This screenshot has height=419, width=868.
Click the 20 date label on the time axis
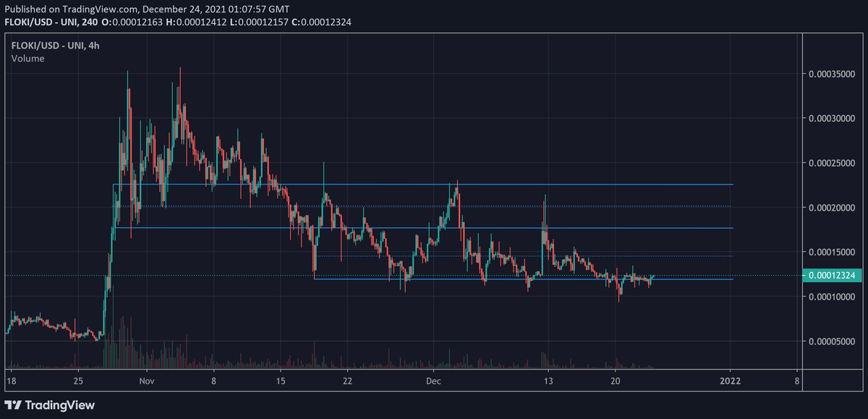coord(615,380)
